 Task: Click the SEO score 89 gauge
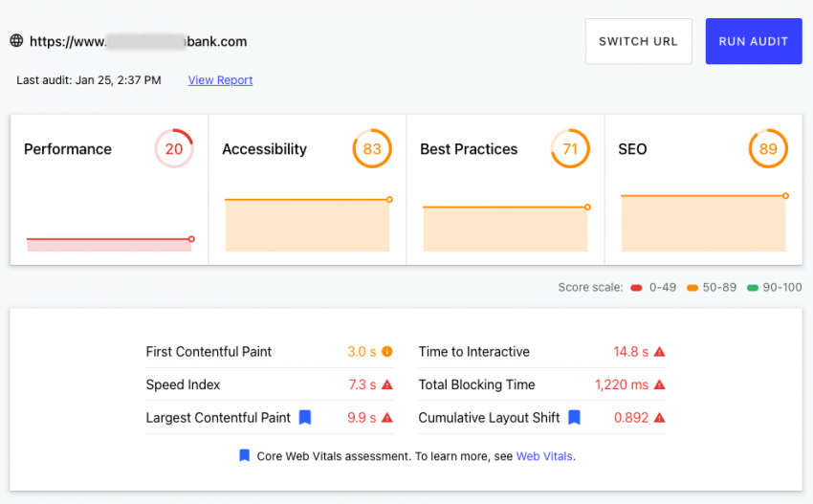[768, 149]
